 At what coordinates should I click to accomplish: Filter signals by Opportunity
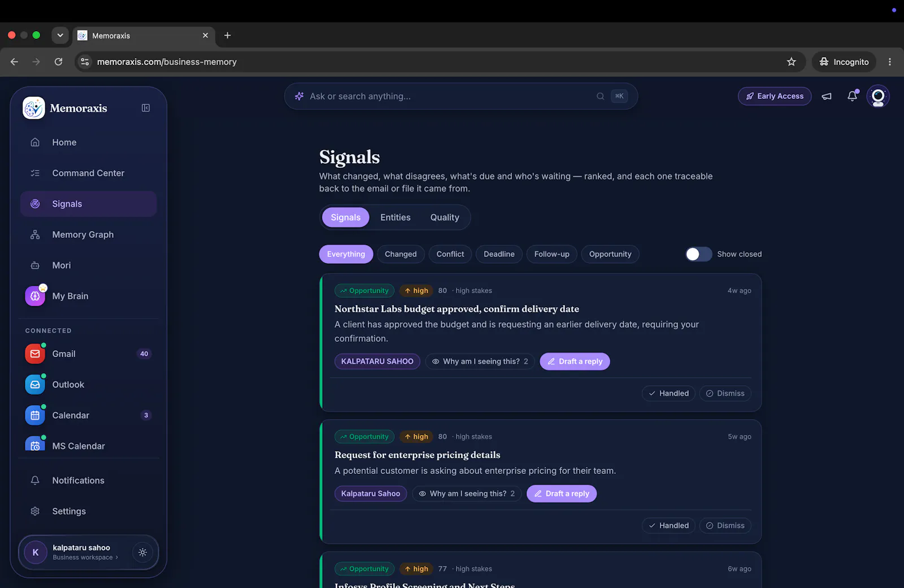[x=610, y=254]
